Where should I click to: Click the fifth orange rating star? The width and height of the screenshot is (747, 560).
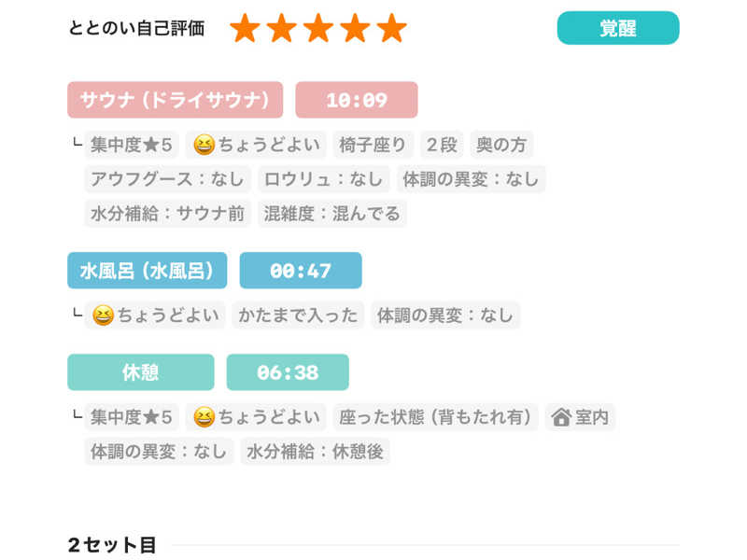pyautogui.click(x=392, y=28)
